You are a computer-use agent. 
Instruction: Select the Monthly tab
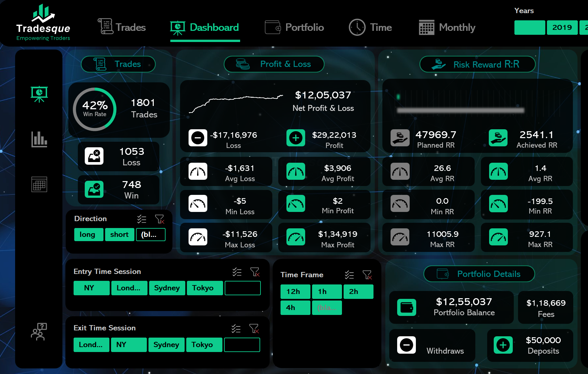point(447,28)
